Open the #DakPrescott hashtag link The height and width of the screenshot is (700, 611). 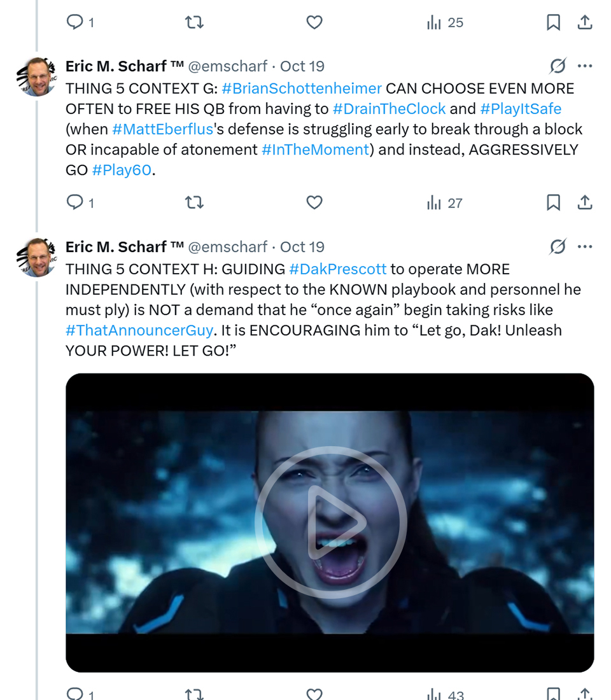point(337,269)
